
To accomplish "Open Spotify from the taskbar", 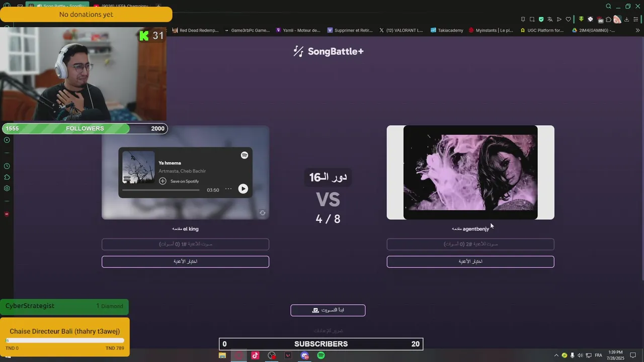I will [321, 355].
